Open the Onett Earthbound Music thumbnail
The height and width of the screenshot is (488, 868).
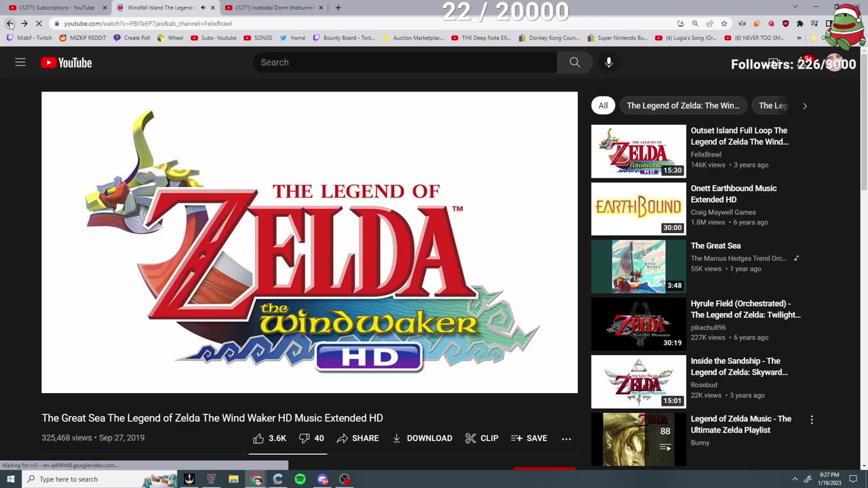(x=639, y=209)
